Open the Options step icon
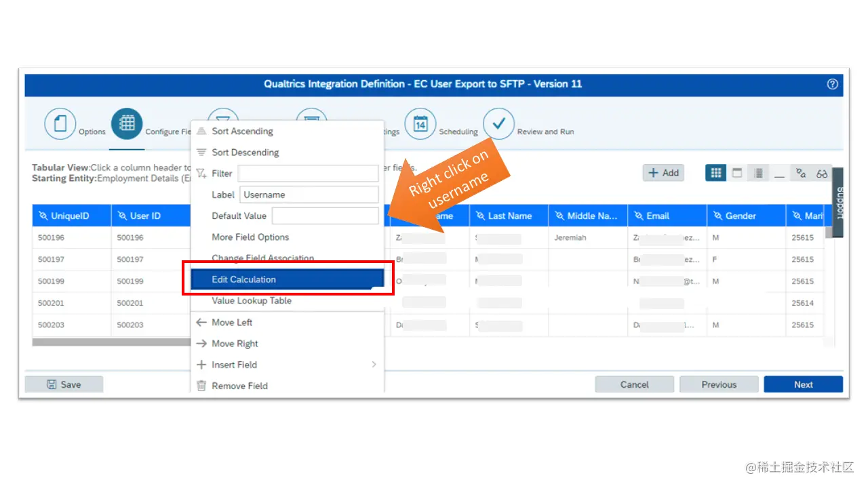The image size is (868, 488). tap(60, 124)
